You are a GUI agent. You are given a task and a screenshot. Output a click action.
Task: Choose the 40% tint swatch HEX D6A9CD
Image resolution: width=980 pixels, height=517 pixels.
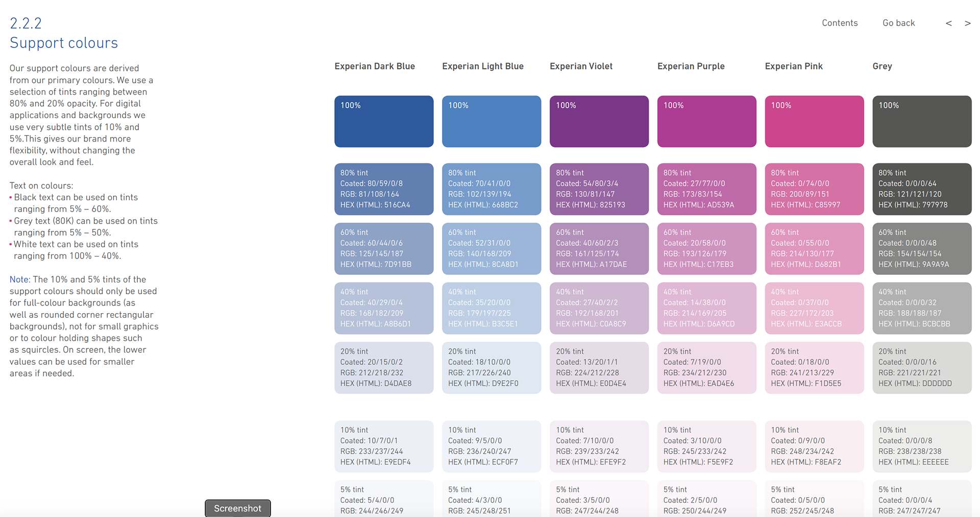(x=707, y=308)
